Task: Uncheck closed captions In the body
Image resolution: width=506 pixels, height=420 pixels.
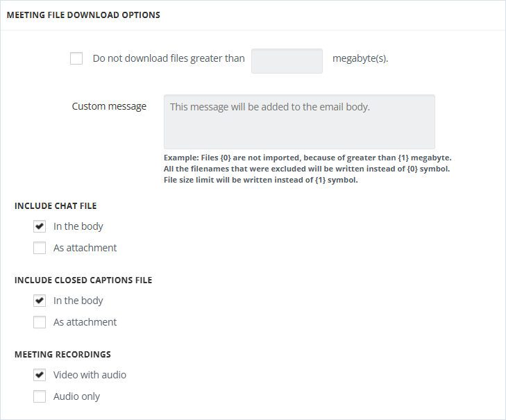Action: [x=40, y=301]
